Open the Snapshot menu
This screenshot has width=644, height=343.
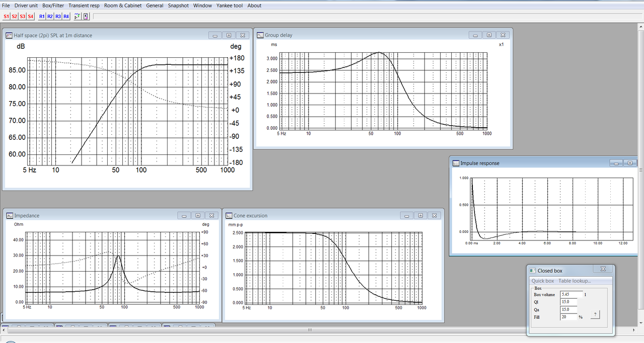tap(179, 6)
